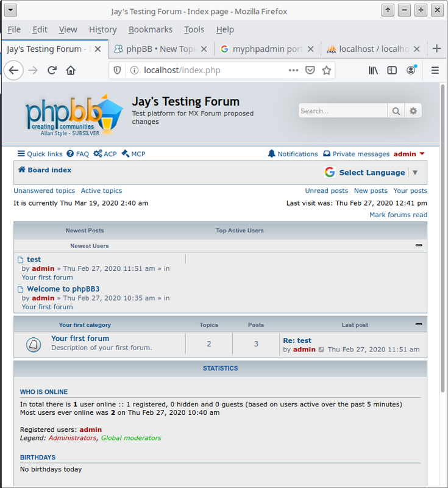Image resolution: width=448 pixels, height=488 pixels.
Task: Open the History menu
Action: pyautogui.click(x=103, y=29)
